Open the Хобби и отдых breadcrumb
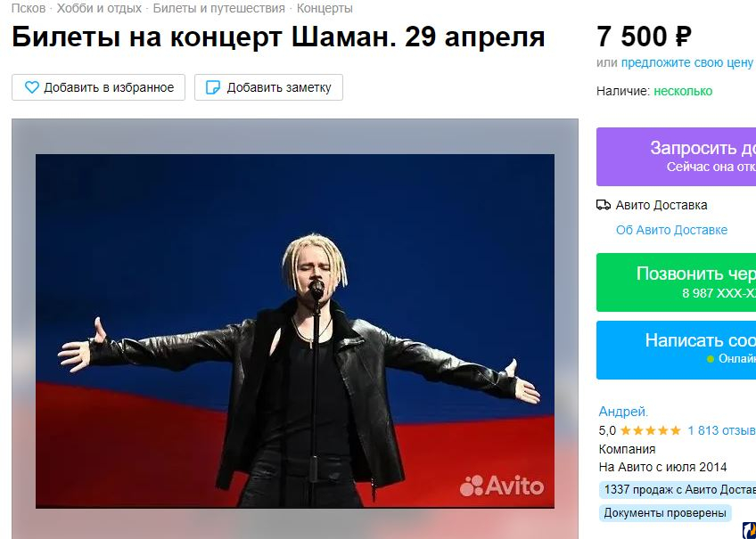 (99, 8)
